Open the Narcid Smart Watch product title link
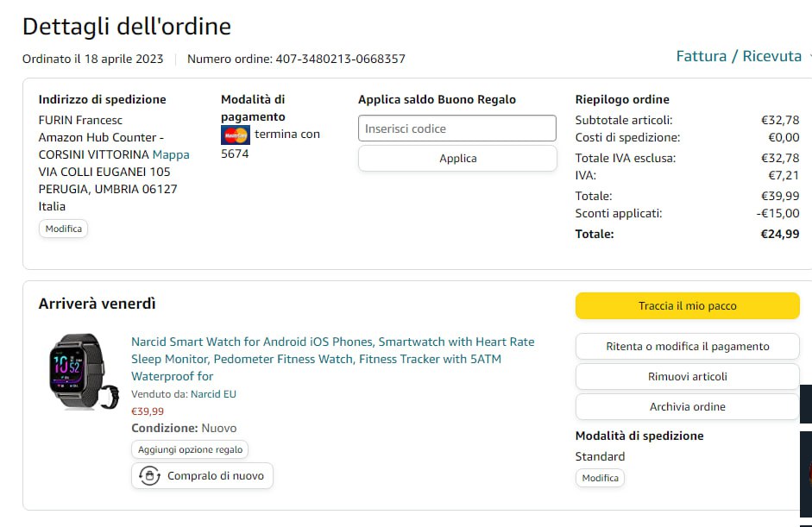The image size is (812, 527). coord(332,359)
